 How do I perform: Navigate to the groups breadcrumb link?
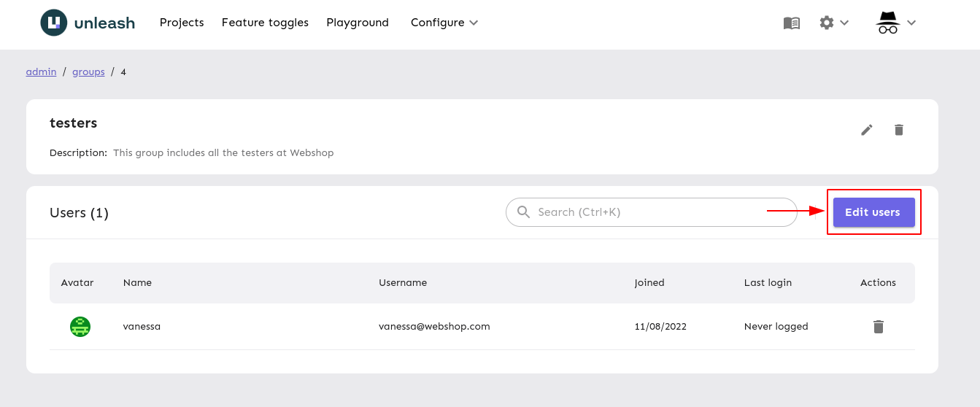coord(88,72)
